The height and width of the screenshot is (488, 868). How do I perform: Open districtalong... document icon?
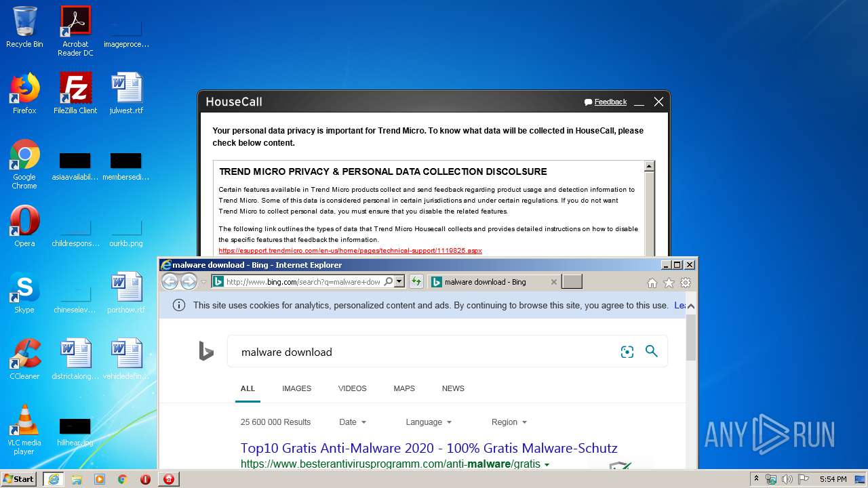pos(75,359)
